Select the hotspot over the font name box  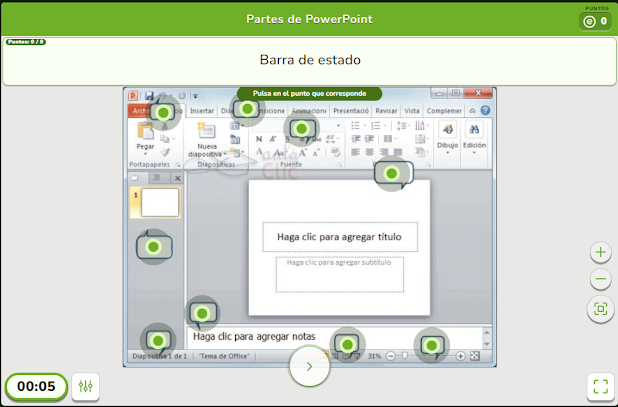pyautogui.click(x=302, y=128)
